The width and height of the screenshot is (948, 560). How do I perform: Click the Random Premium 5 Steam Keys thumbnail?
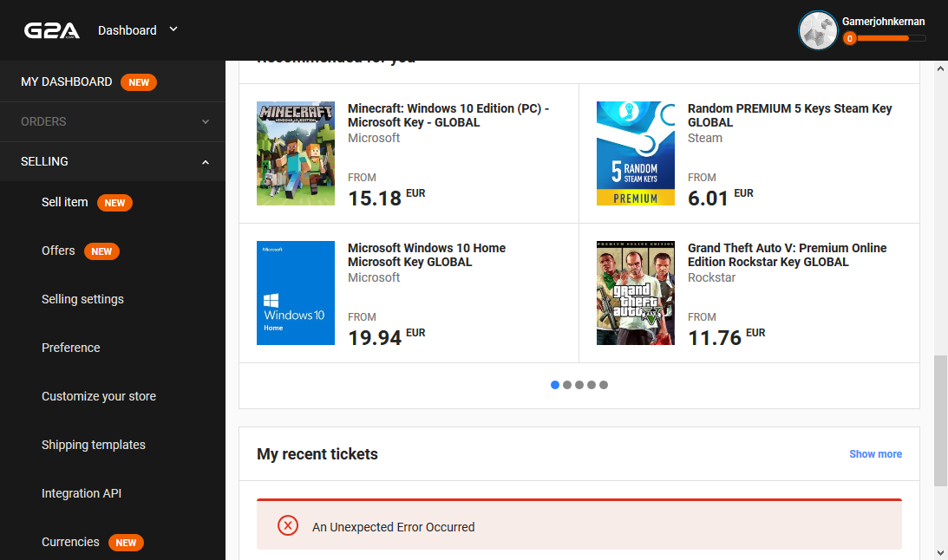coord(636,153)
